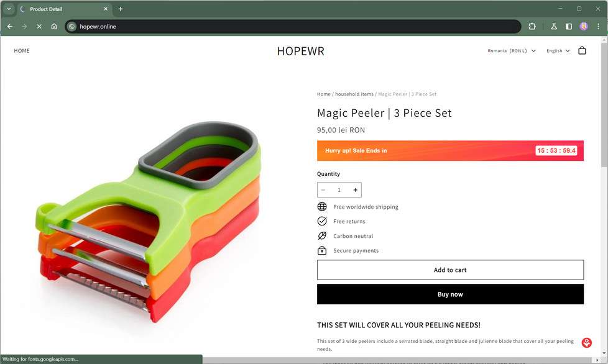Decrease quantity with minus button

coord(323,189)
